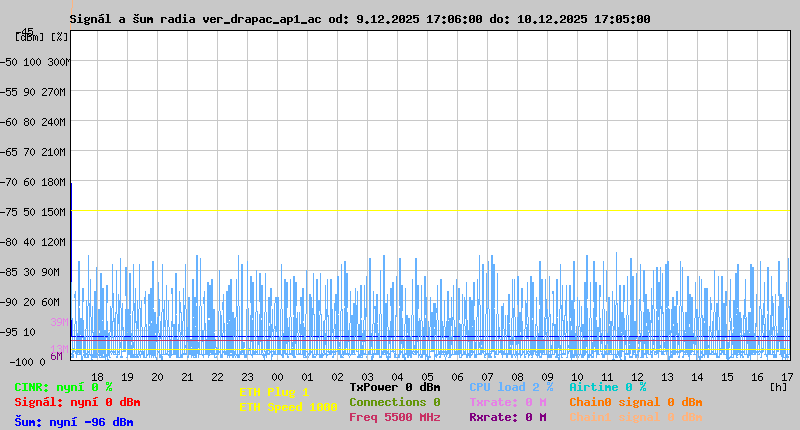Click the red Signál legend entry
This screenshot has width=800, height=430.
pos(77,402)
